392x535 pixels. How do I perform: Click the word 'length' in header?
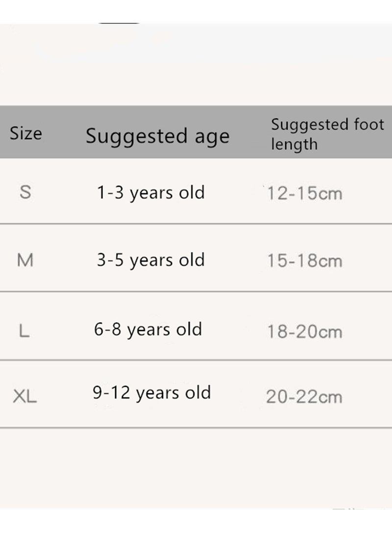pyautogui.click(x=294, y=144)
